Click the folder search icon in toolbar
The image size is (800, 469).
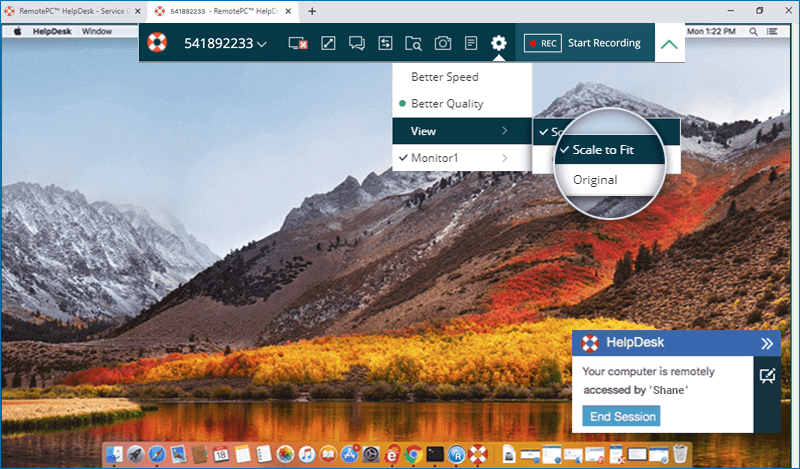pos(414,44)
